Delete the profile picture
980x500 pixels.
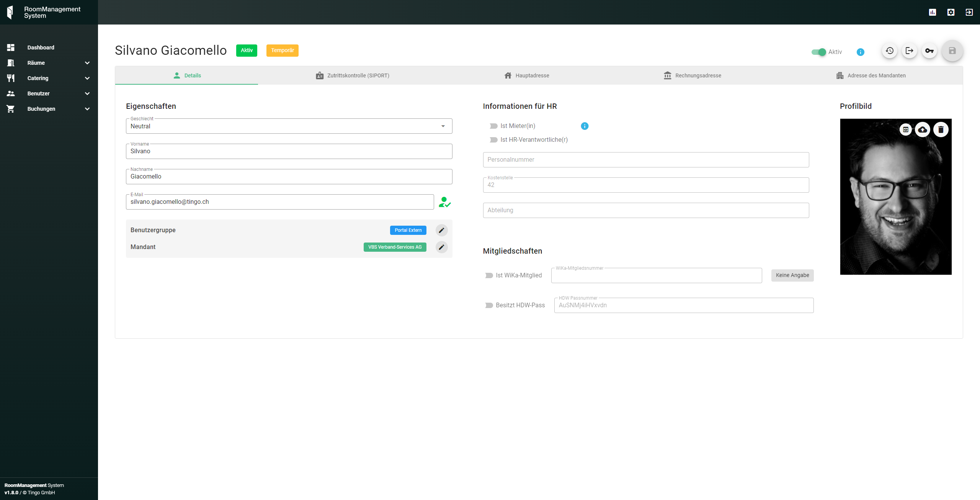(x=941, y=130)
